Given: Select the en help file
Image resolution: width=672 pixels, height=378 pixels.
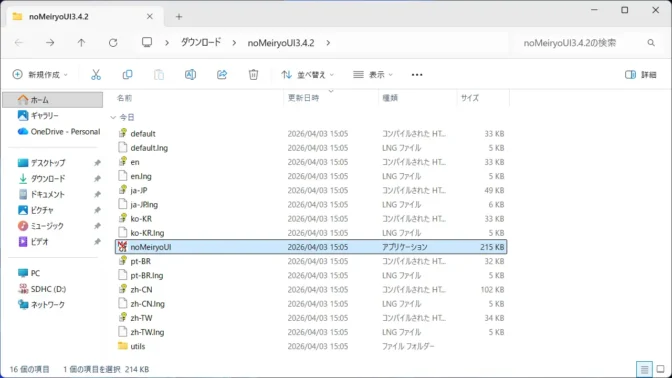Looking at the screenshot, I should coord(311,162).
